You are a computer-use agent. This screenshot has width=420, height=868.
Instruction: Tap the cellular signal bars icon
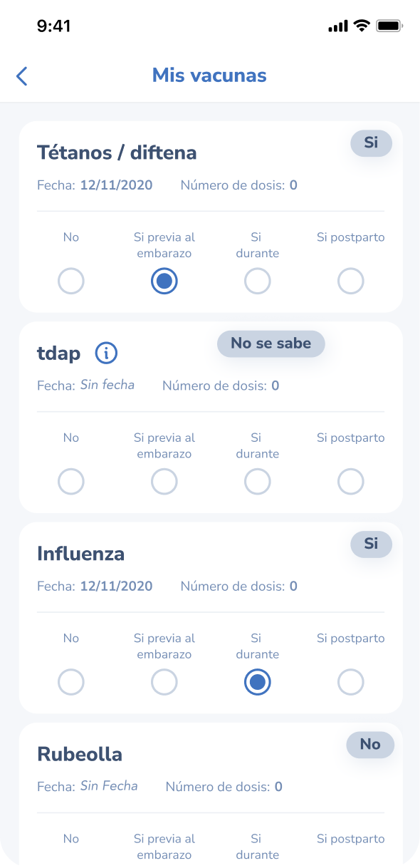click(x=336, y=26)
